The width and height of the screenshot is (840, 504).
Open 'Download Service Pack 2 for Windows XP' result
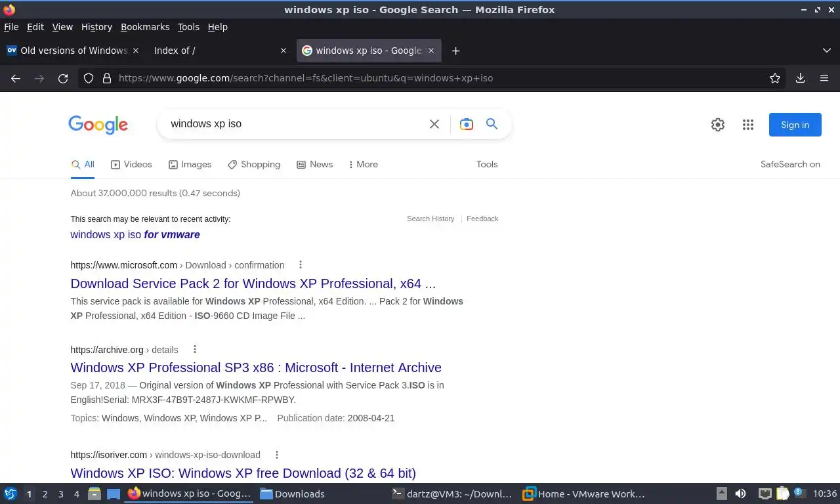pos(253,283)
